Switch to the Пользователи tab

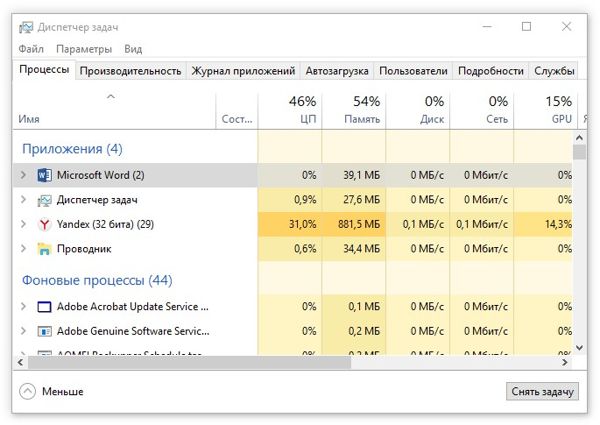tap(413, 71)
